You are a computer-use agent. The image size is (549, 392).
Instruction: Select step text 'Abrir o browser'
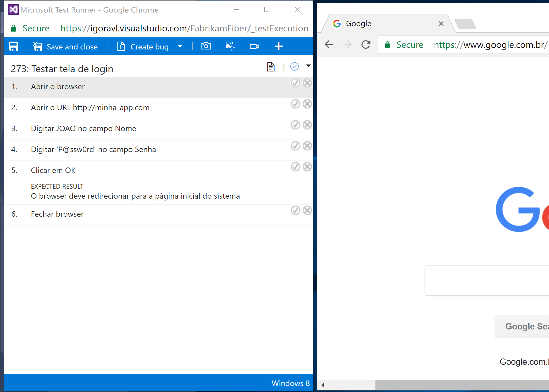click(58, 87)
